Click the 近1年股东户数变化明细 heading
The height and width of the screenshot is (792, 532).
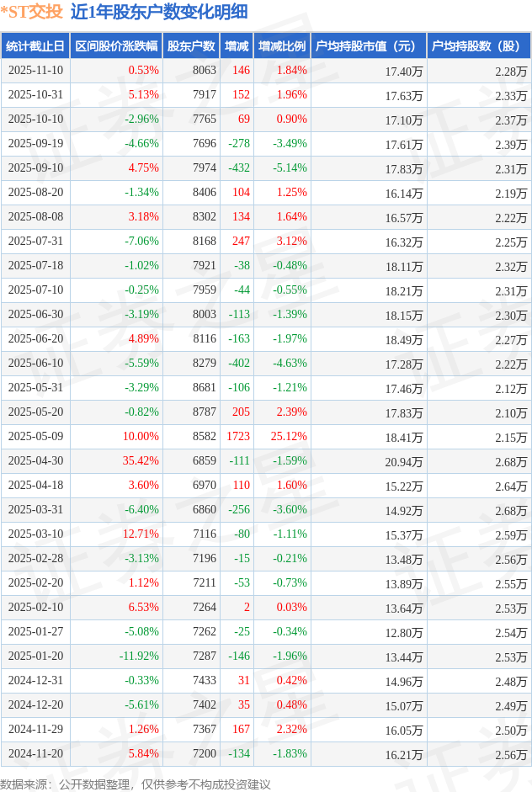(x=159, y=12)
